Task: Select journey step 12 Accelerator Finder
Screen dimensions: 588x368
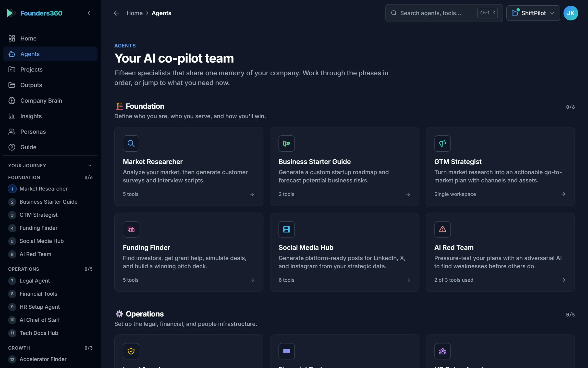Action: (x=50, y=359)
